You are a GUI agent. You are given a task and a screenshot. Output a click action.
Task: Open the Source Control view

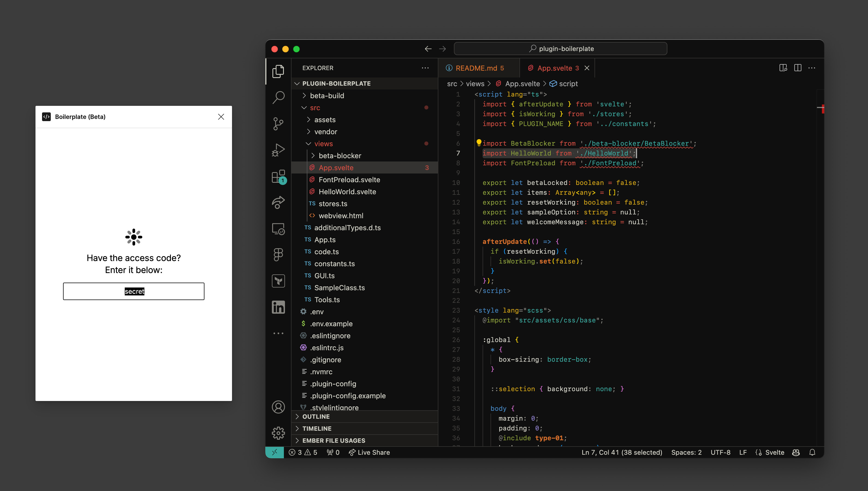[x=278, y=124]
